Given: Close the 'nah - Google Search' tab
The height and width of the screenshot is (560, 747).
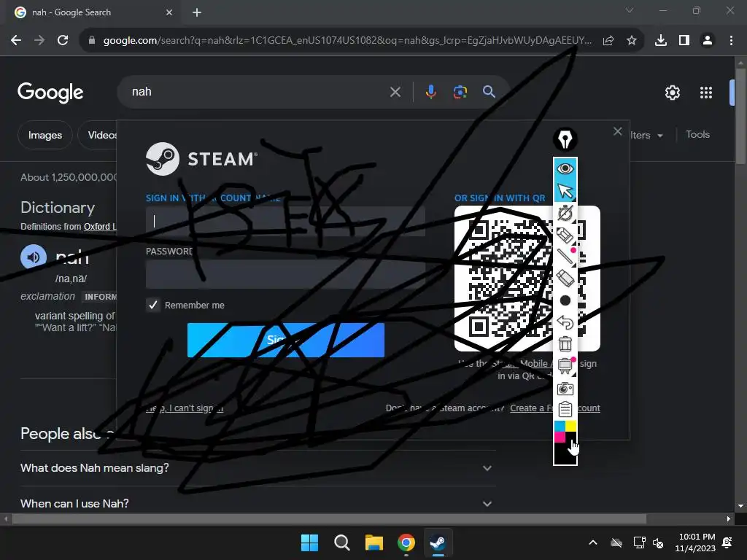Looking at the screenshot, I should pos(169,12).
